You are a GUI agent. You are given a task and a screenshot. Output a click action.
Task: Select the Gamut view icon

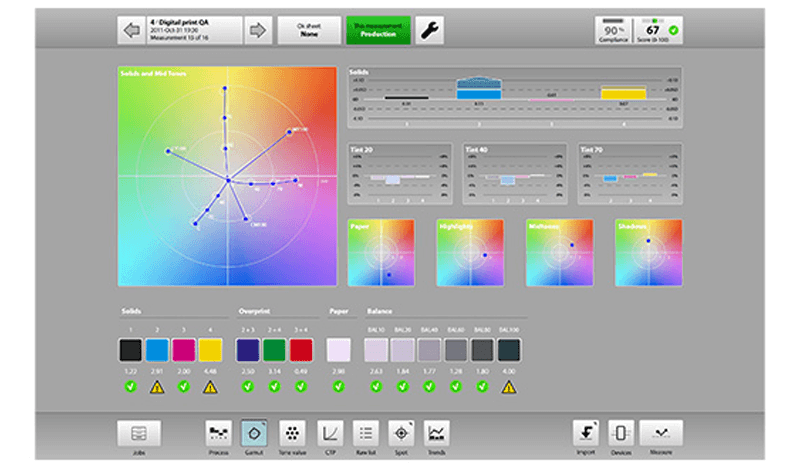[254, 434]
